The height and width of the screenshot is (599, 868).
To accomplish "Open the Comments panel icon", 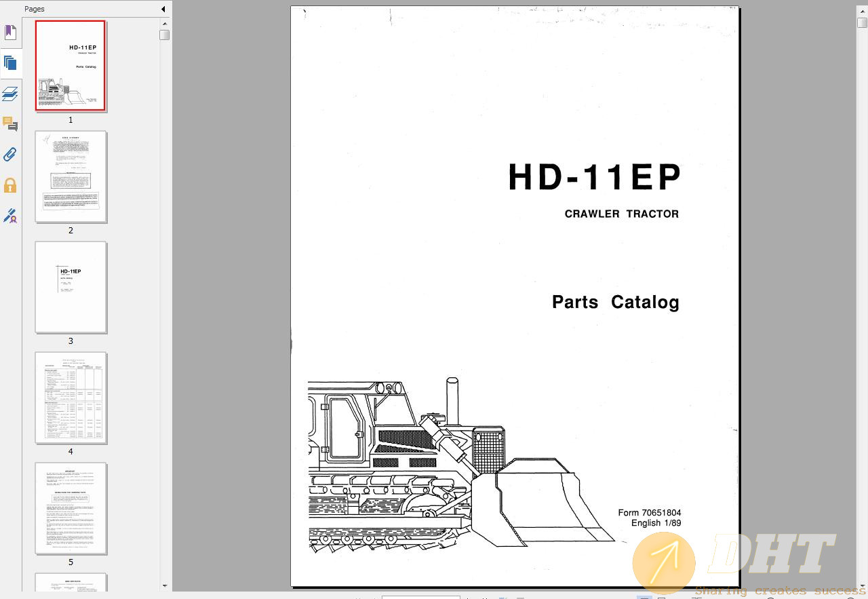I will pos(10,124).
